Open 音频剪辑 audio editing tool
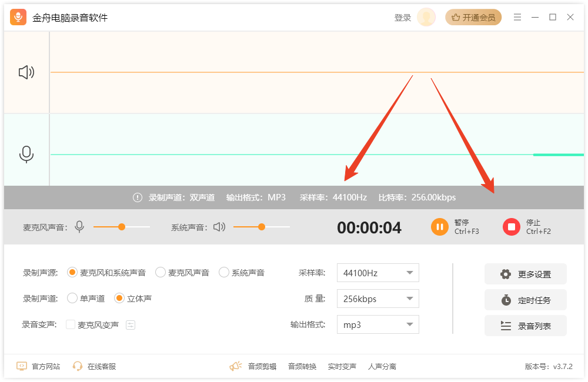The image size is (588, 382). tap(262, 366)
